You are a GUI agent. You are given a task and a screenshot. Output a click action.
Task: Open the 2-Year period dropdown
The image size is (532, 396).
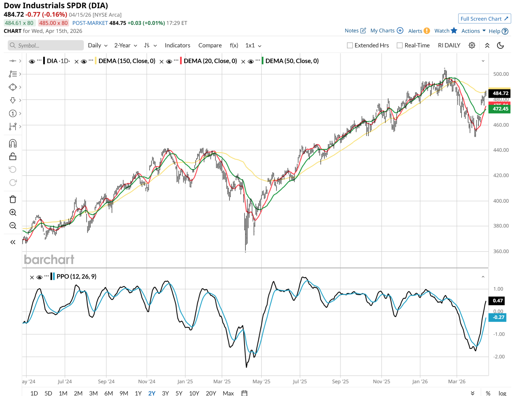125,45
